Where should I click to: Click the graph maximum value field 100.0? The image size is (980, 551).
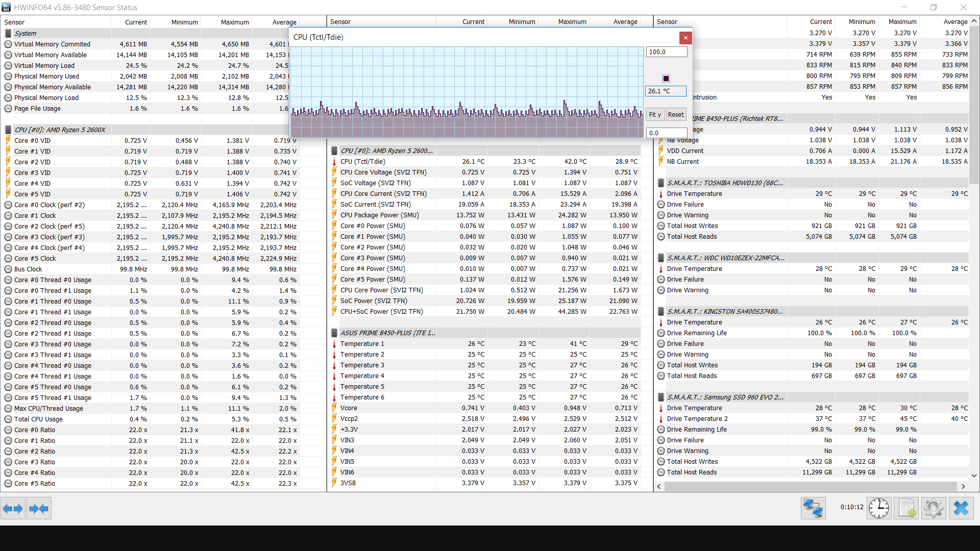pos(667,52)
